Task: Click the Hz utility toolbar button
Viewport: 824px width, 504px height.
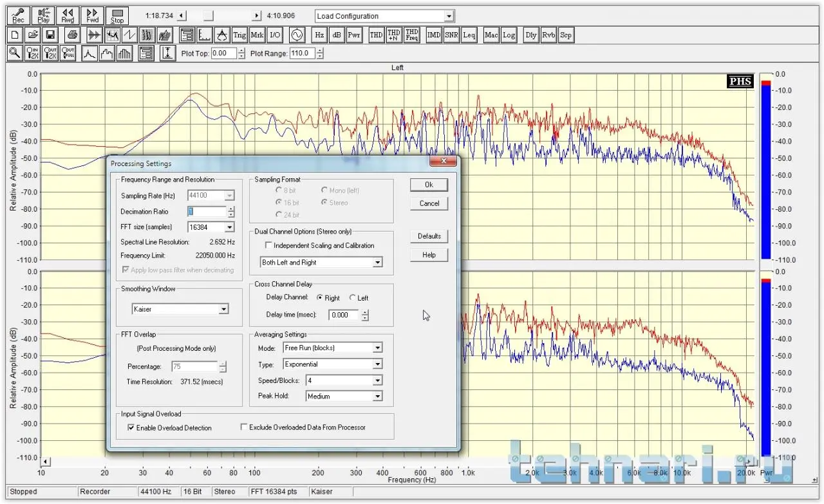Action: coord(319,35)
